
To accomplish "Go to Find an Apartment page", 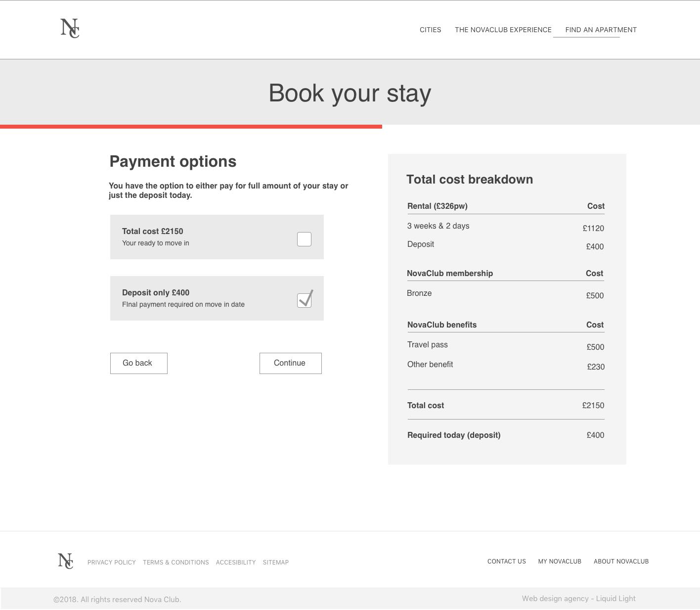I will 601,30.
